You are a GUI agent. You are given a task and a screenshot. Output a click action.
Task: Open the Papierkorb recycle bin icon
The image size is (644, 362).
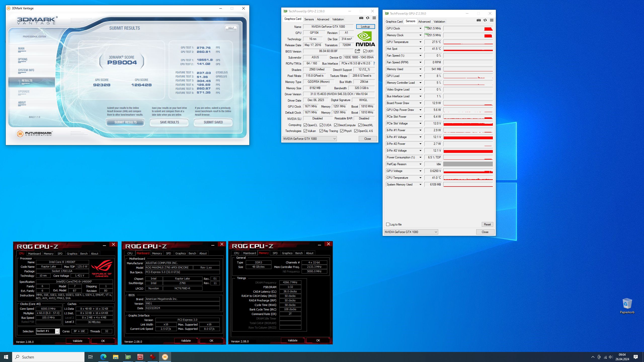coord(627,306)
